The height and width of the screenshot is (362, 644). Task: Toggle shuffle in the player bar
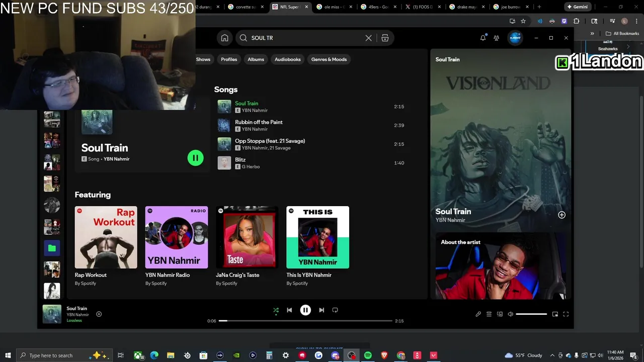[x=276, y=310]
